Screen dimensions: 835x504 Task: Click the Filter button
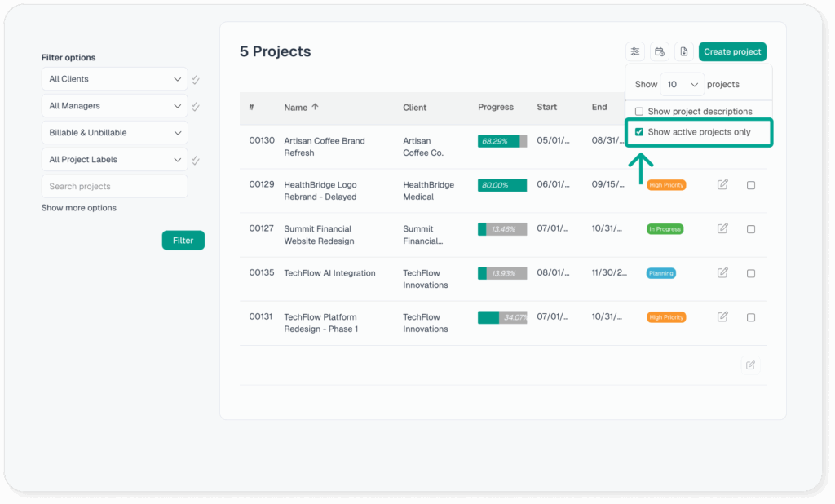click(x=183, y=241)
